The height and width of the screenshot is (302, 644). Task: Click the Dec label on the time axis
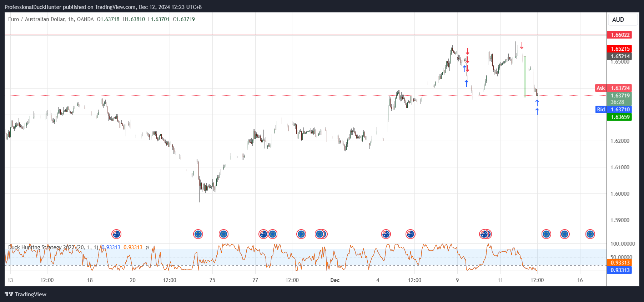335,280
